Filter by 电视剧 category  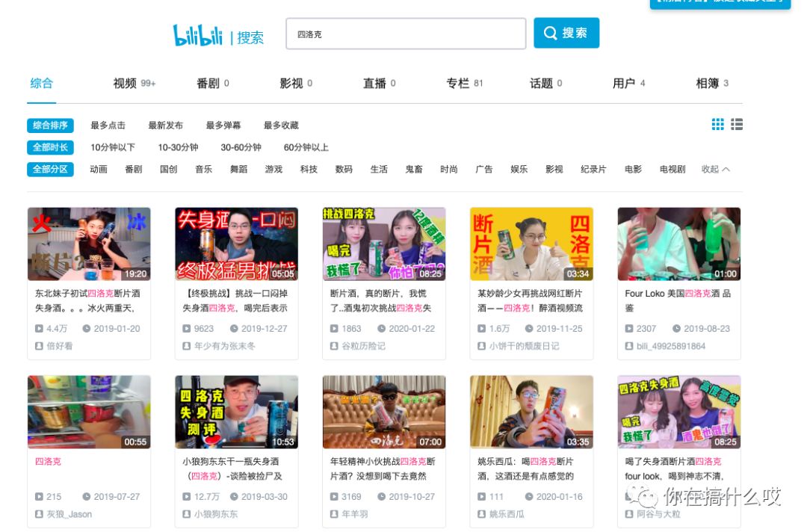672,170
